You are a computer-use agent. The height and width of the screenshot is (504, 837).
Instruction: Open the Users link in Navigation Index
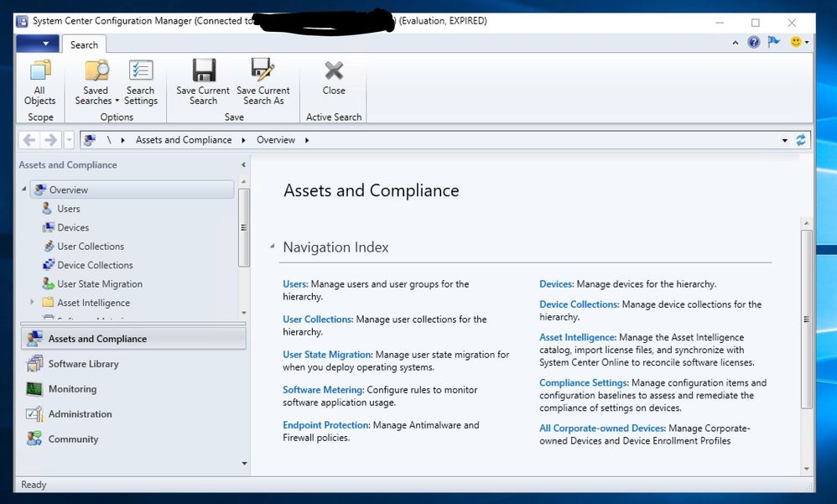tap(295, 284)
